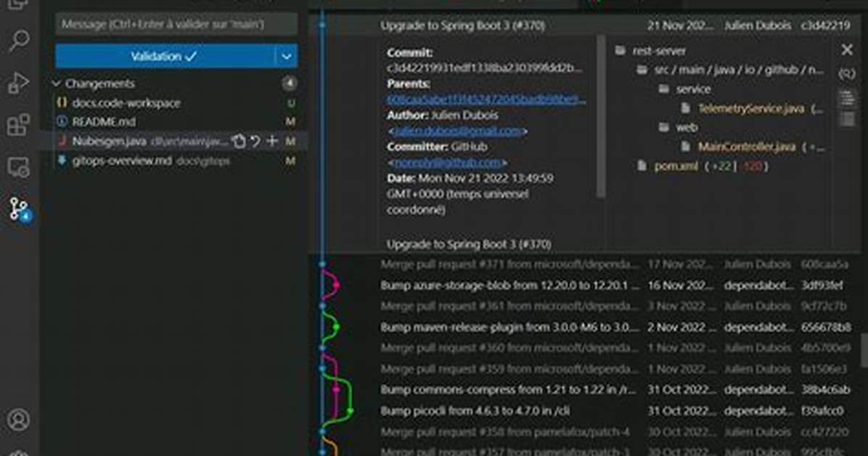
Task: Open the Run and Debug view
Action: (x=19, y=83)
